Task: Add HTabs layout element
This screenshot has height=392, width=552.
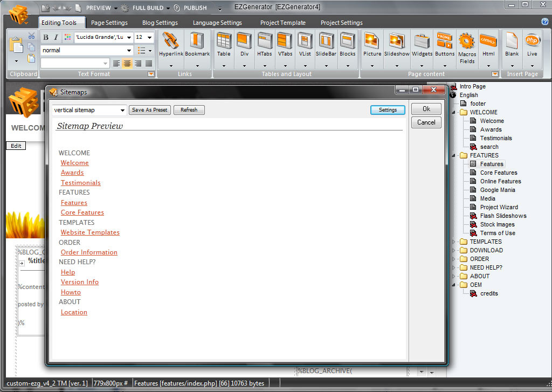Action: (x=264, y=44)
